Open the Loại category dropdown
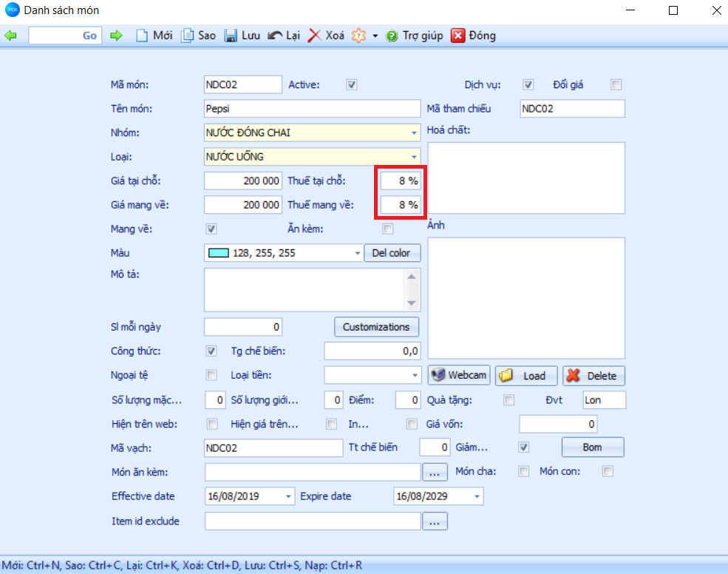Screen dimensions: 728x574 pos(414,157)
